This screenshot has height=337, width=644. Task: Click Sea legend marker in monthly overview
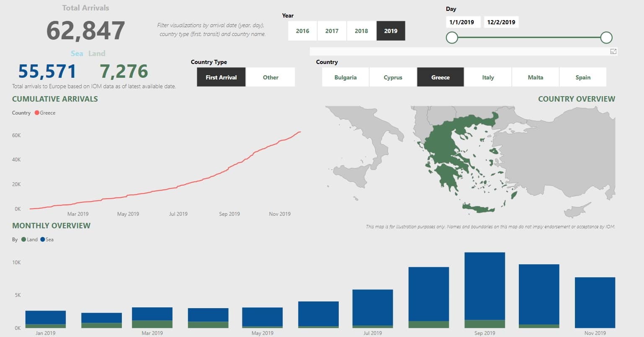tap(42, 240)
